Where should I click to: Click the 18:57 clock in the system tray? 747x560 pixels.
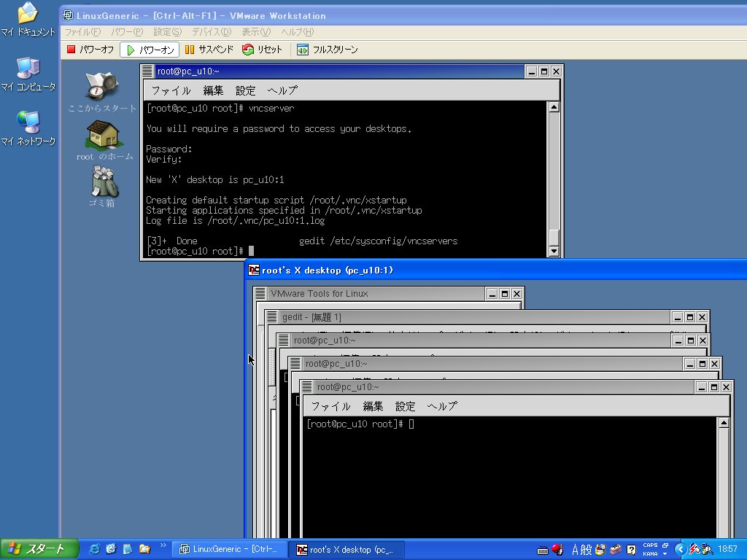point(727,549)
